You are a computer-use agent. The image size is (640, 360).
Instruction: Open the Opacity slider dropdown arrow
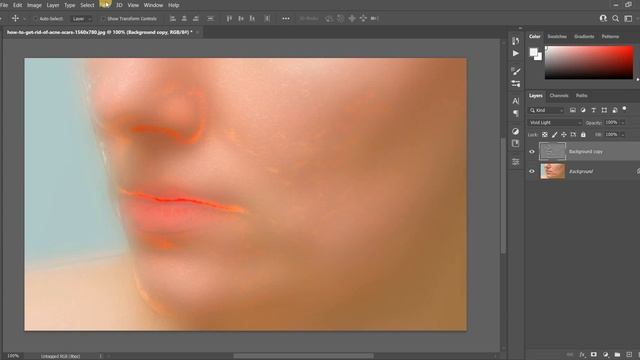(x=623, y=122)
